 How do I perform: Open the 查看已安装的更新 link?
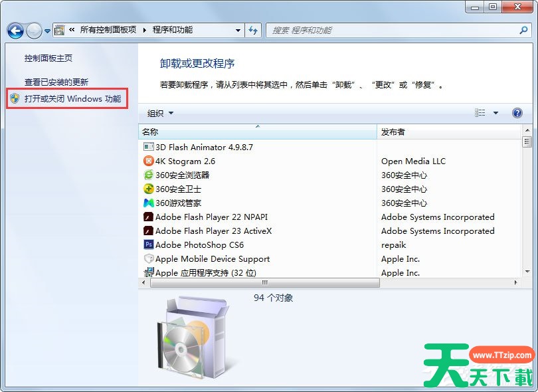56,82
